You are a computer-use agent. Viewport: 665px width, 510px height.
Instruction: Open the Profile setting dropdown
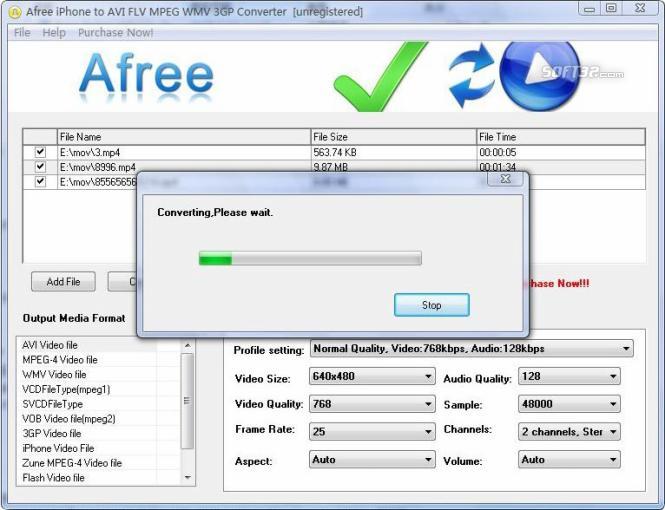pyautogui.click(x=472, y=349)
